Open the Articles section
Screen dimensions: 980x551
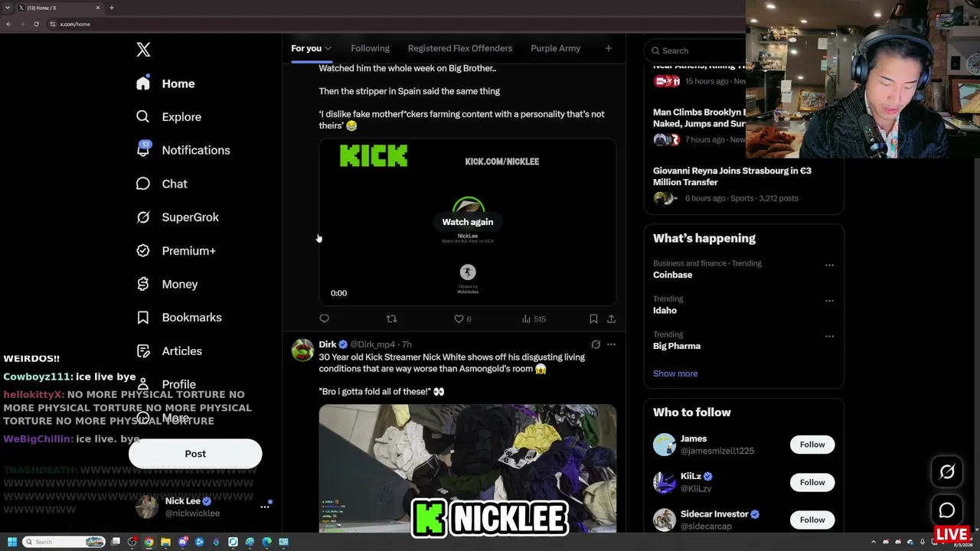169,351
